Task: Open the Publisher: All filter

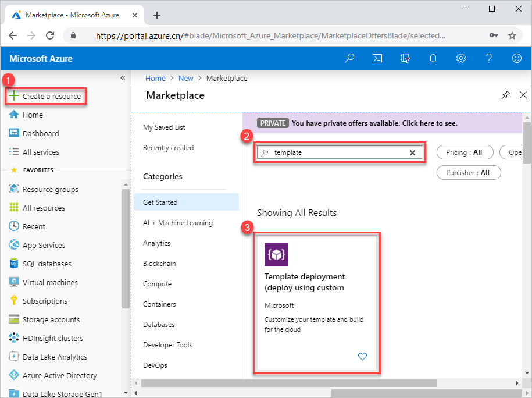Action: 469,172
